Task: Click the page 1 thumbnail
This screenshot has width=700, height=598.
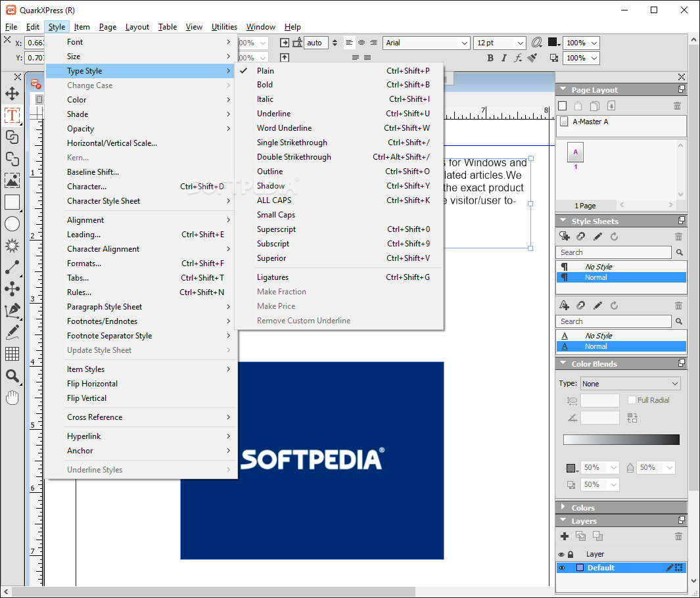Action: click(x=576, y=152)
